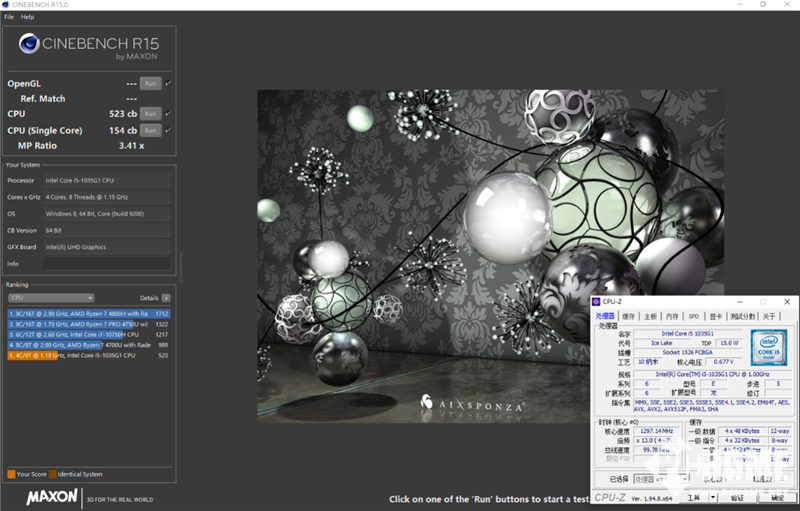Switch to the 显卡 tab in CPU-Z
The image size is (800, 511).
(716, 316)
